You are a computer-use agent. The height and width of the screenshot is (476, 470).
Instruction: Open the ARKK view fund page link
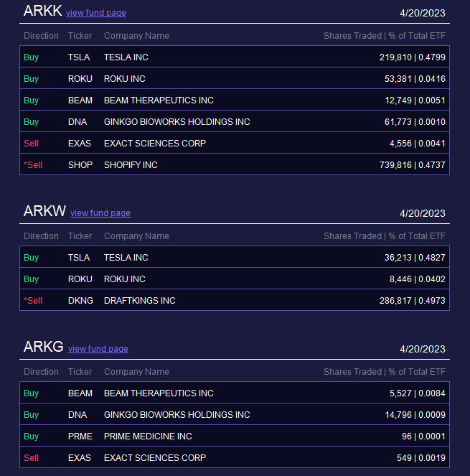coord(96,13)
